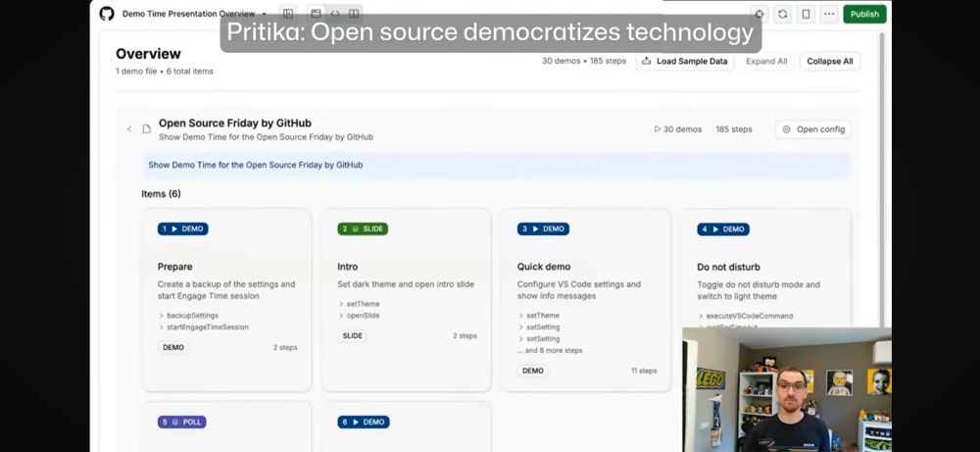Collapse the Open Source Friday section chevron
The image size is (980, 452).
129,128
